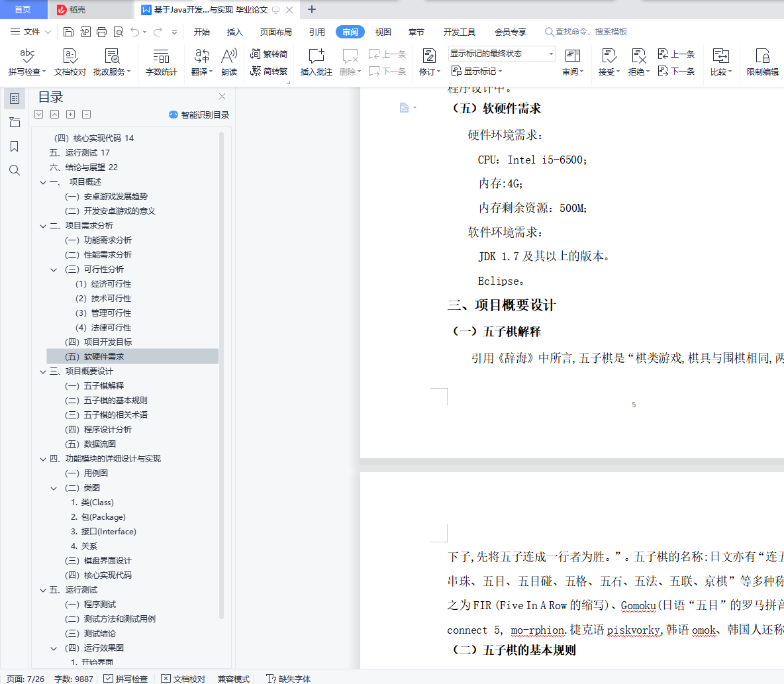Switch to the 插入 ribbon tab
Viewport: 784px width, 684px height.
click(x=234, y=32)
